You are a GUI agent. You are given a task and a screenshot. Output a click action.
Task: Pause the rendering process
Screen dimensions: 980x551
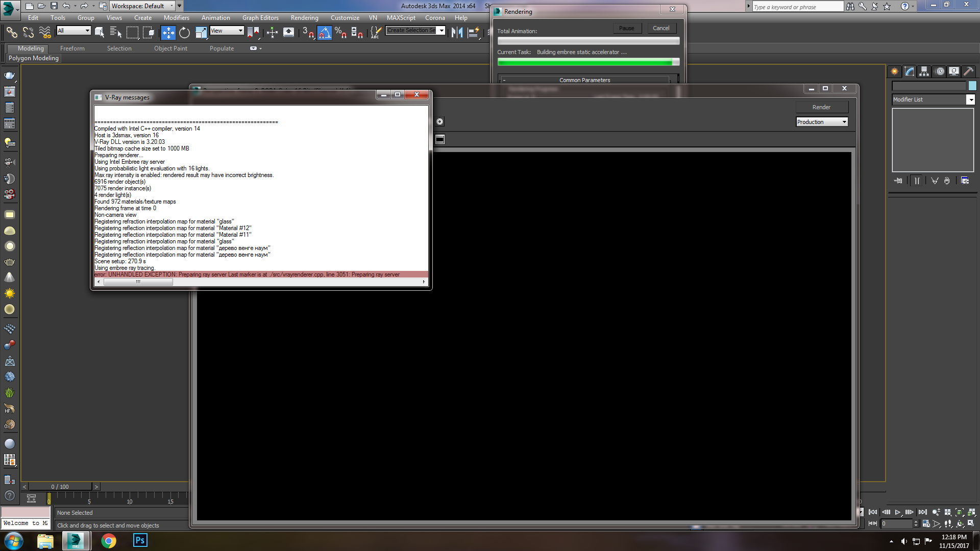click(627, 29)
